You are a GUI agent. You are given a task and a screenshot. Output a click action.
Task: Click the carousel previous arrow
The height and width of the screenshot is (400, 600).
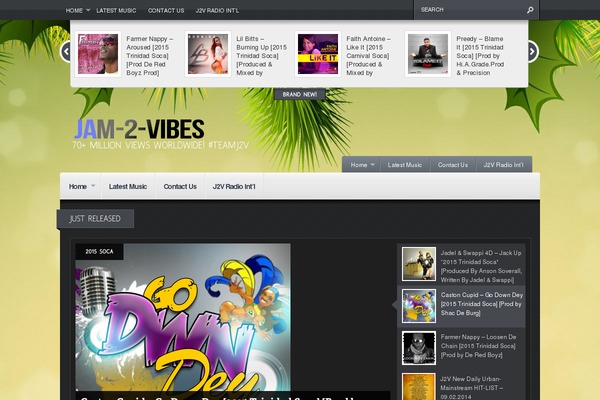pos(66,51)
